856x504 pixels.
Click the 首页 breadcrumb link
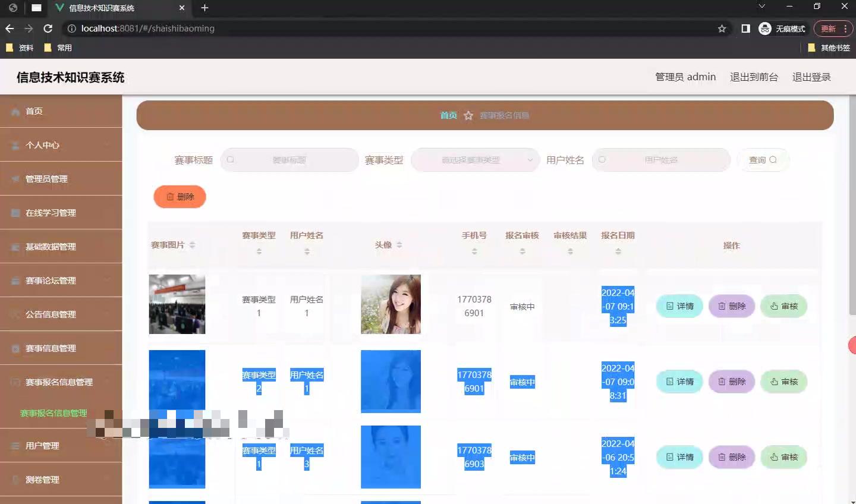click(x=448, y=115)
